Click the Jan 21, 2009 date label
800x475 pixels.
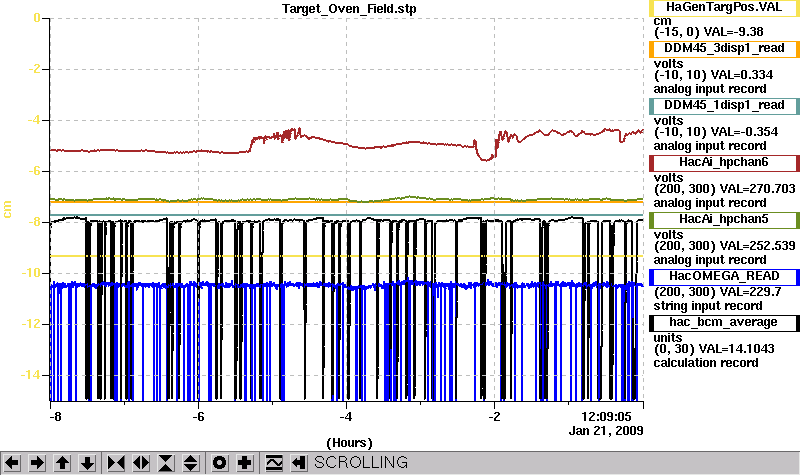606,431
